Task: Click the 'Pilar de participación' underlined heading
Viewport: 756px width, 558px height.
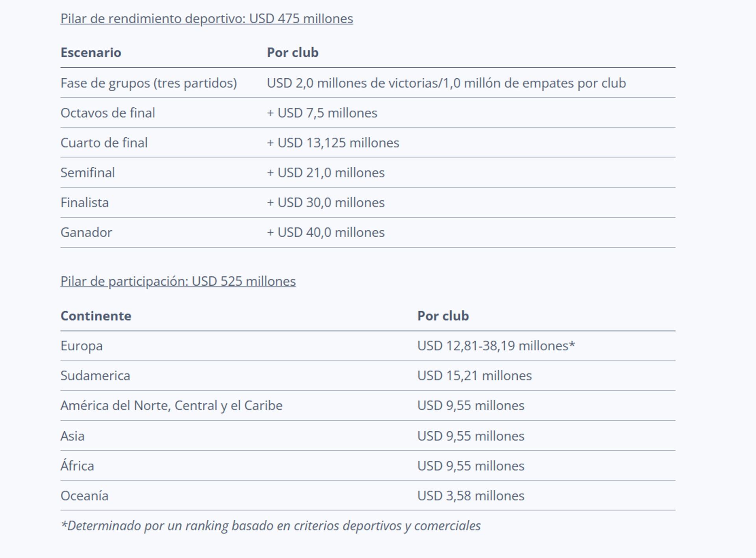Action: point(178,281)
